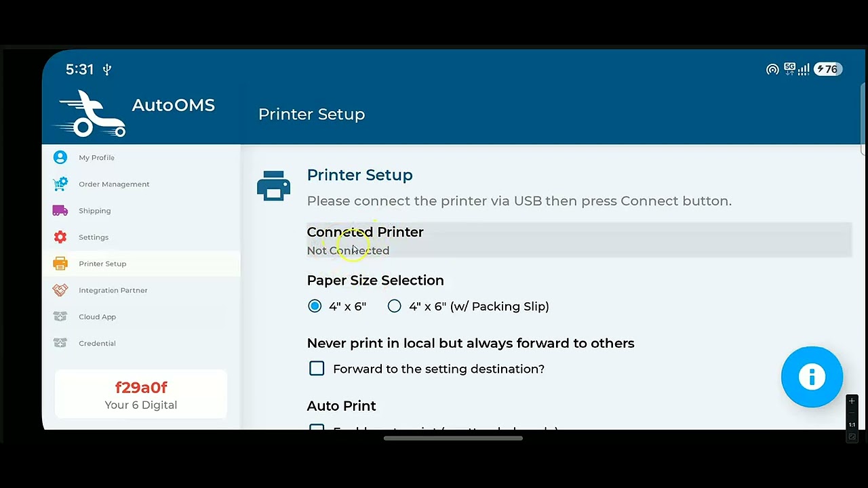Image resolution: width=868 pixels, height=488 pixels.
Task: Click the Not Connected status text
Action: pyautogui.click(x=348, y=250)
